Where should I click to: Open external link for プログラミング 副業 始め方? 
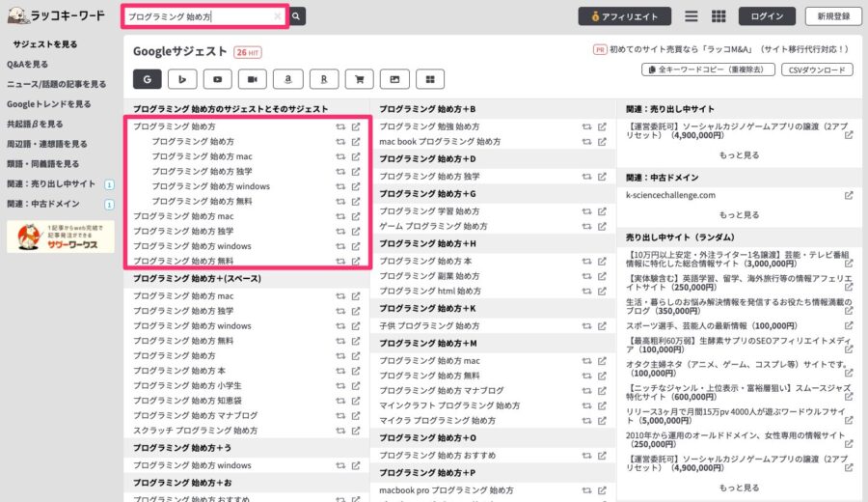602,276
